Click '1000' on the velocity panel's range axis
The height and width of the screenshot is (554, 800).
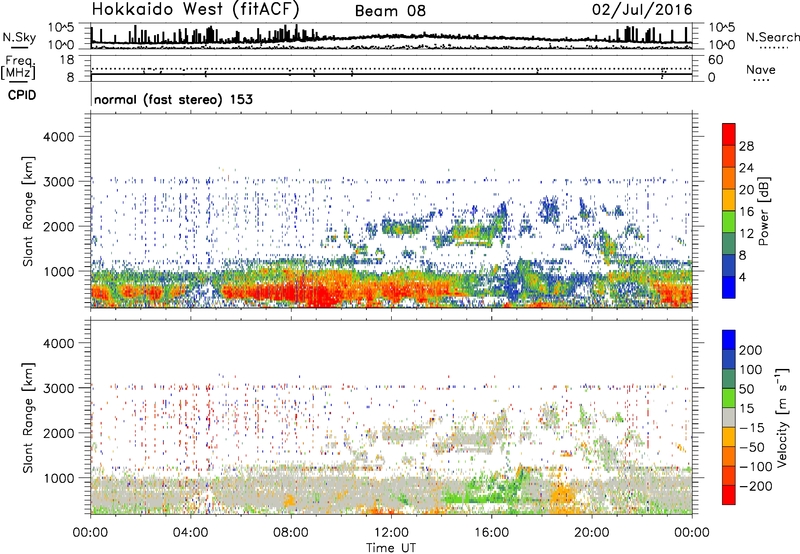[x=59, y=478]
